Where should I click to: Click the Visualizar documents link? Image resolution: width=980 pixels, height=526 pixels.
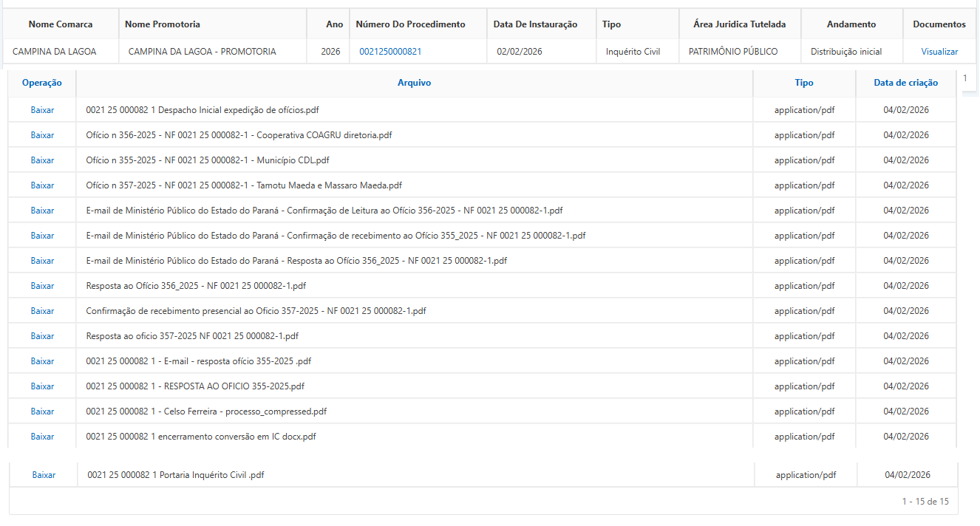(x=939, y=52)
